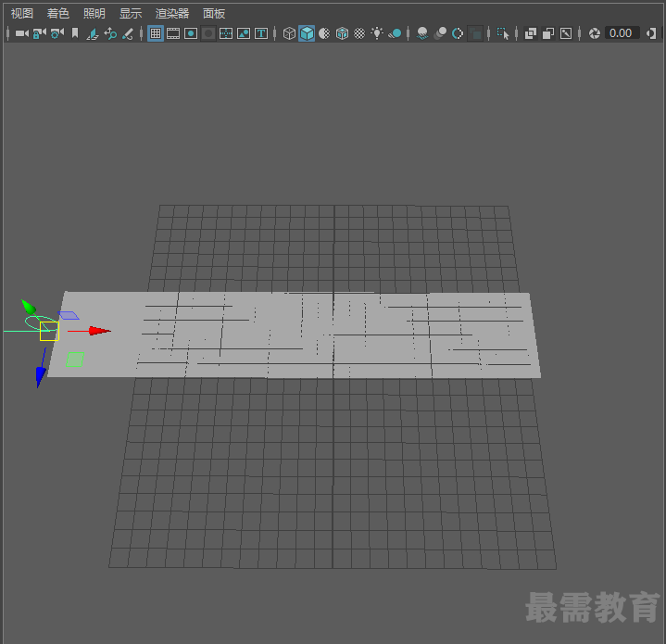Open the 着色 (Shading) menu
Image resolution: width=666 pixels, height=644 pixels.
[57, 14]
